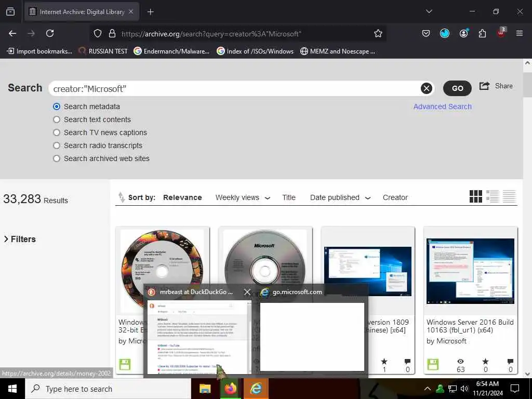Open MEMZ and Noescape bookmark
Viewport: 532px width, 399px height.
338,51
